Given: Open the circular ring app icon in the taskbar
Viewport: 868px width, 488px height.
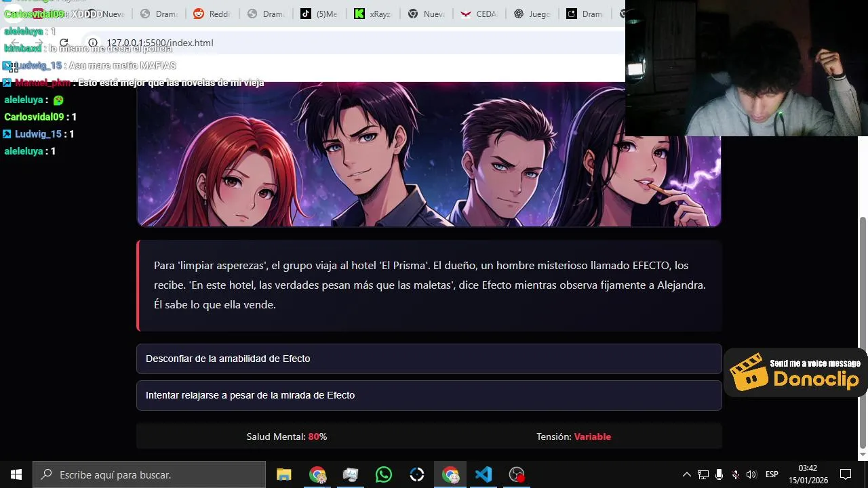Looking at the screenshot, I should tap(417, 474).
